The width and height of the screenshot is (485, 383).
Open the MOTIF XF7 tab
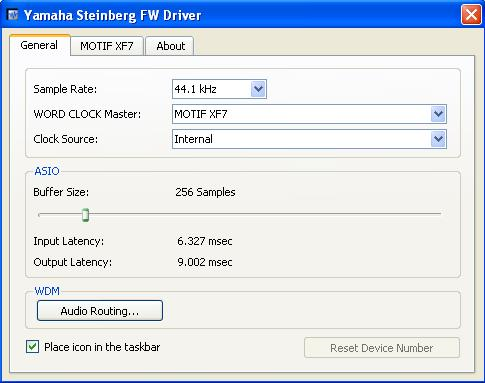coord(107,46)
